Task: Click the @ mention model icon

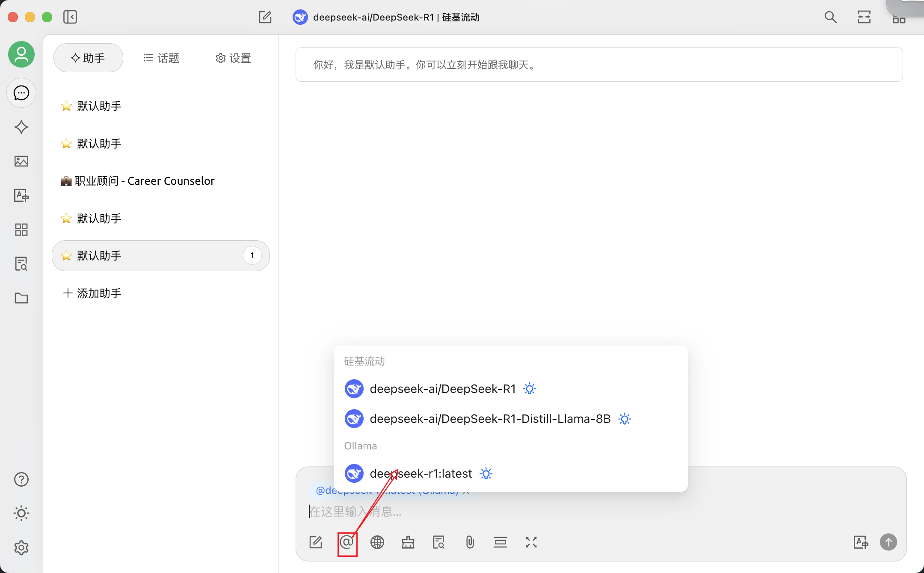Action: pyautogui.click(x=347, y=542)
